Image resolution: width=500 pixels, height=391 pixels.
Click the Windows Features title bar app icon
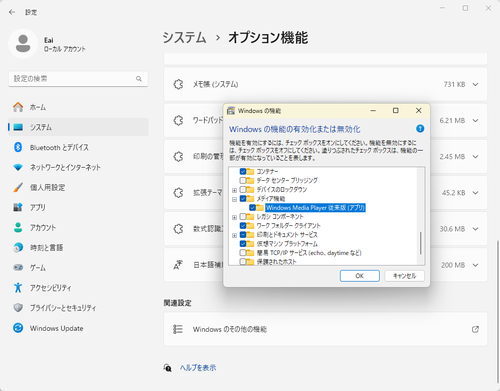point(231,111)
